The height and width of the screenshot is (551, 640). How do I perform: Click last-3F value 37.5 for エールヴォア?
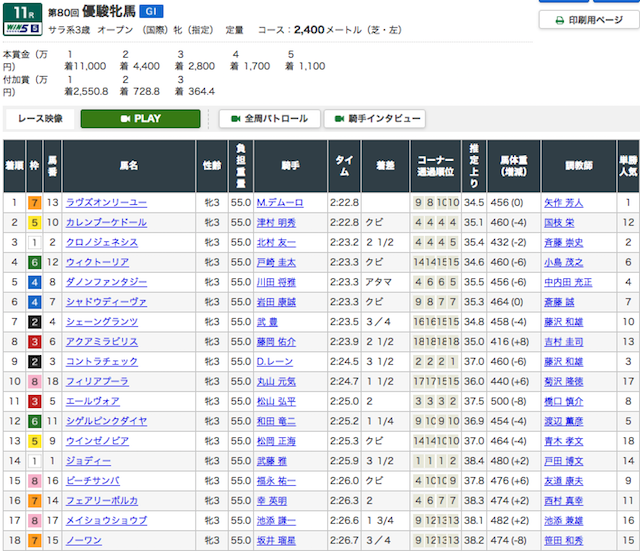pos(473,402)
